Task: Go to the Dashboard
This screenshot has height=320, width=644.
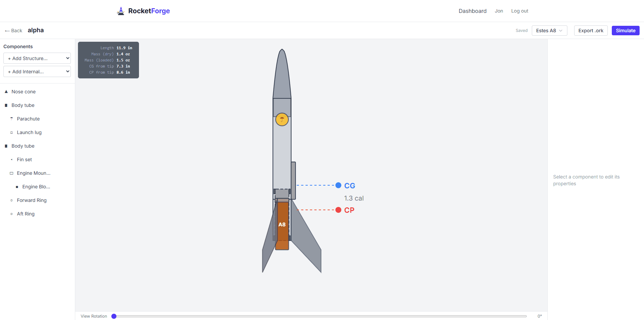Action: coord(472,11)
